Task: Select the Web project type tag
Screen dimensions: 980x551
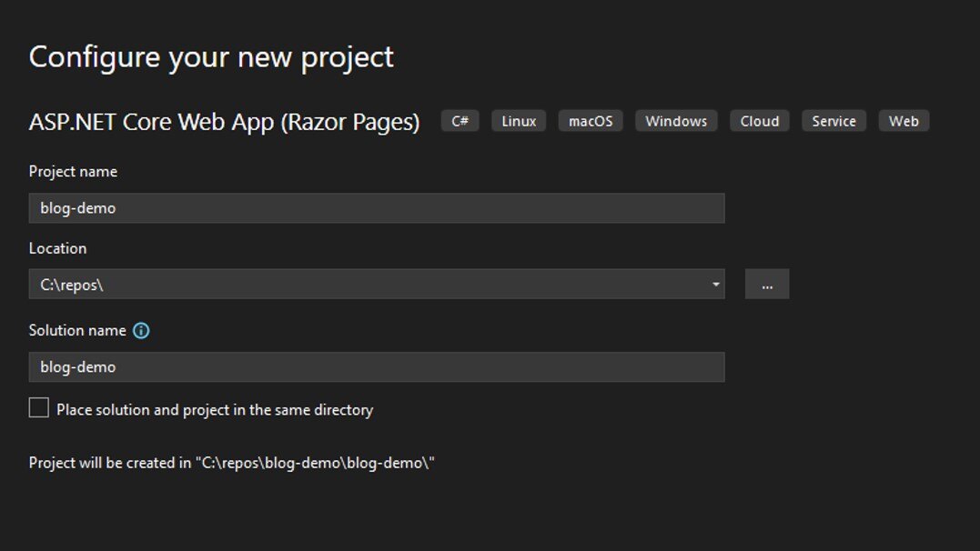Action: [x=903, y=121]
